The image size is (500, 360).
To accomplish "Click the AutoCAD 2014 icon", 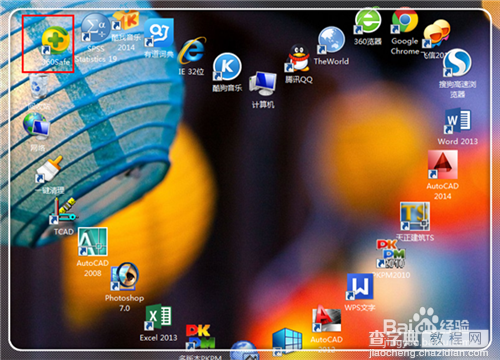I will (x=443, y=165).
